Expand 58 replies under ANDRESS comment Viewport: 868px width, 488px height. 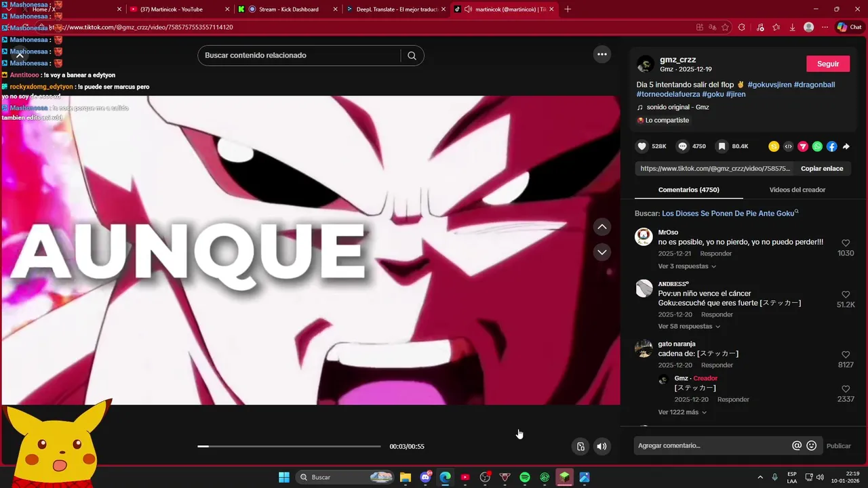click(689, 326)
